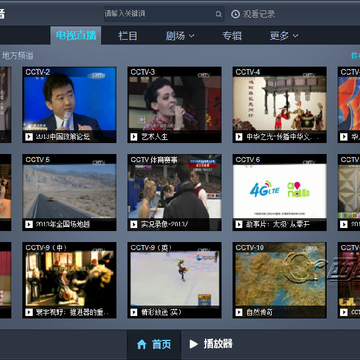Screen dimensions: 360x360
Task: Go to the 首页 home tab
Action: click(154, 344)
